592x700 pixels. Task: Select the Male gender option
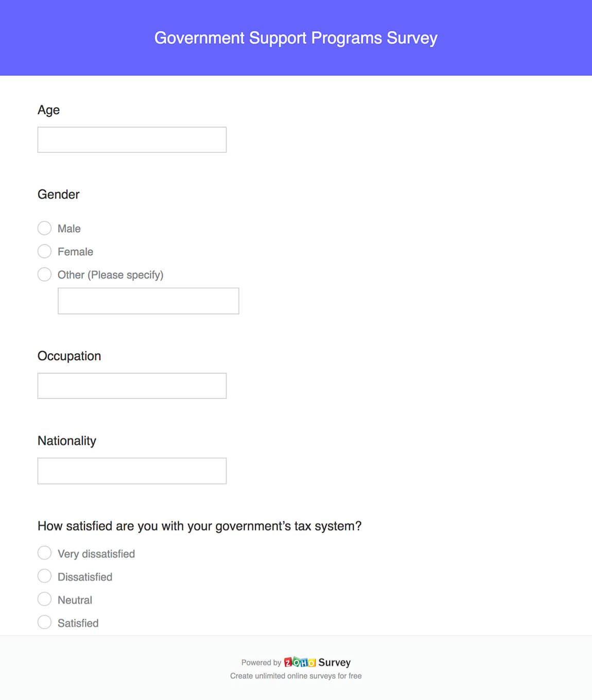pyautogui.click(x=44, y=228)
